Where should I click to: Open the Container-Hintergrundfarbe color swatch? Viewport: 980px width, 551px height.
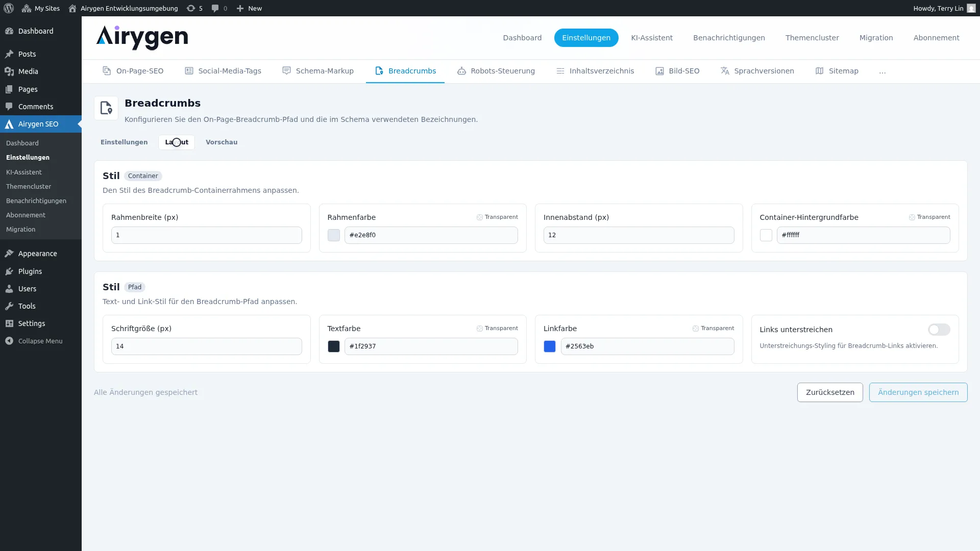tap(766, 235)
